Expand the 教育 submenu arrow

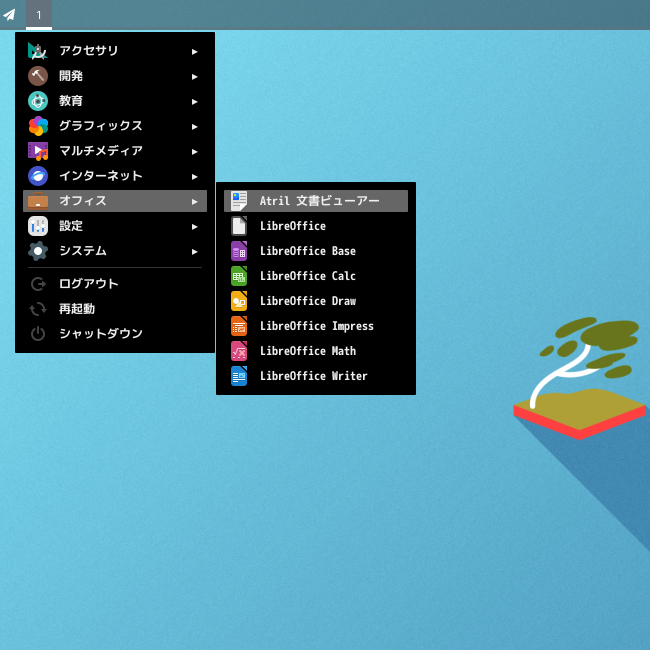pos(194,102)
